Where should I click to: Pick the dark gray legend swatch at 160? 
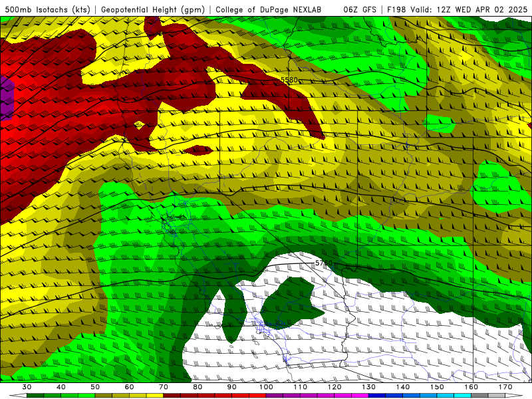click(x=479, y=396)
